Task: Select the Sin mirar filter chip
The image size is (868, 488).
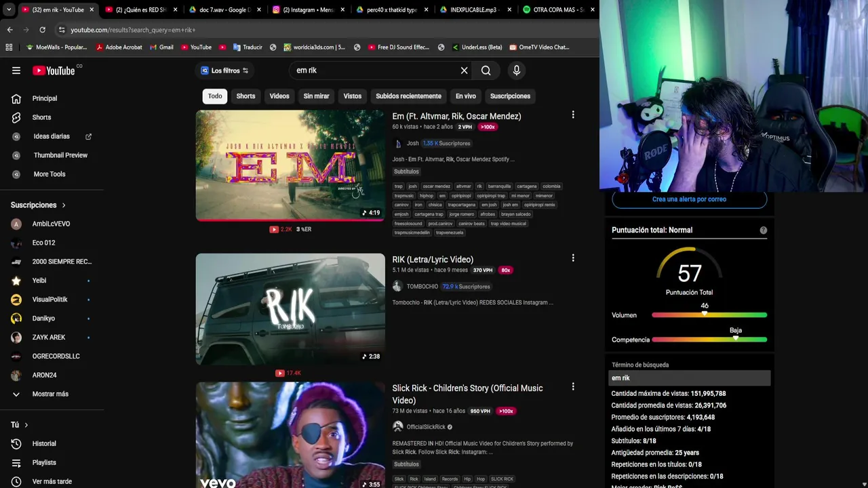Action: pyautogui.click(x=316, y=96)
